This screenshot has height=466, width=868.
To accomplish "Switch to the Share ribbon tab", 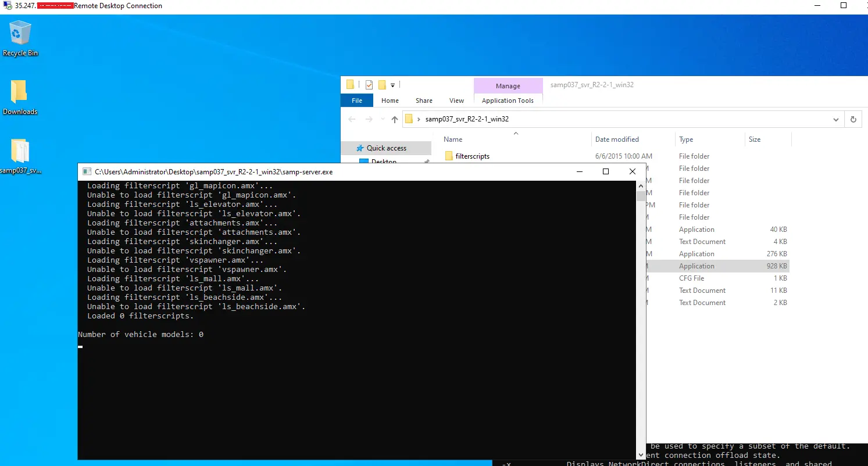I will pos(424,101).
